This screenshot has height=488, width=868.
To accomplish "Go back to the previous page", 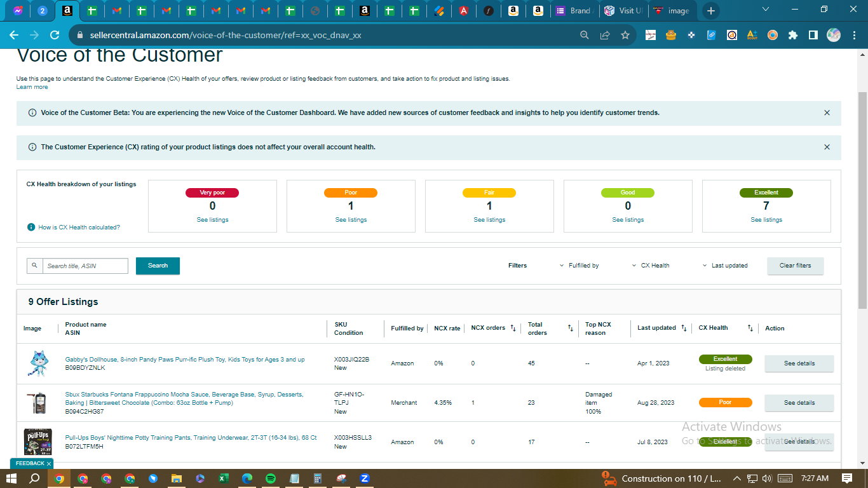I will point(14,36).
